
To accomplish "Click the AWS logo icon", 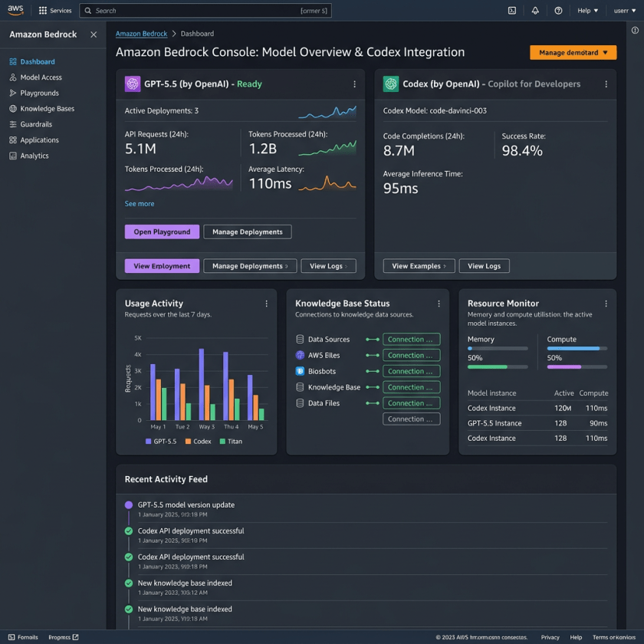I will (15, 10).
